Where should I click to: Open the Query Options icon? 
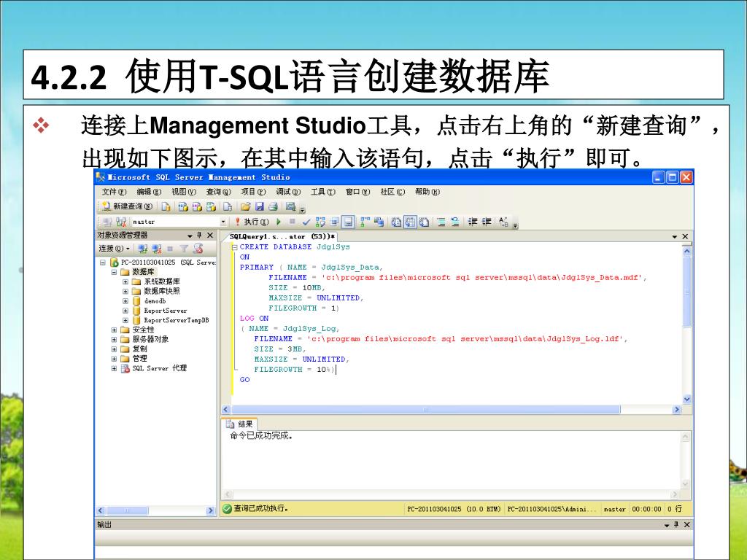click(x=334, y=222)
